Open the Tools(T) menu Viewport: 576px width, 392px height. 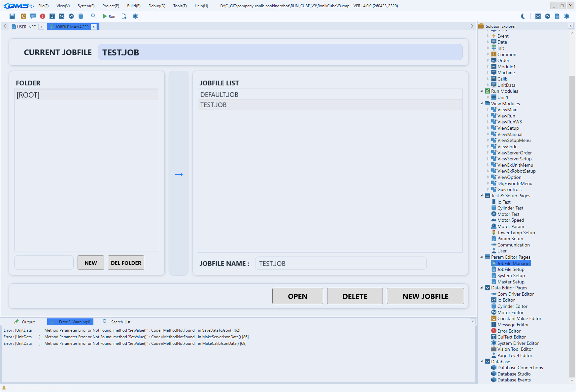180,6
